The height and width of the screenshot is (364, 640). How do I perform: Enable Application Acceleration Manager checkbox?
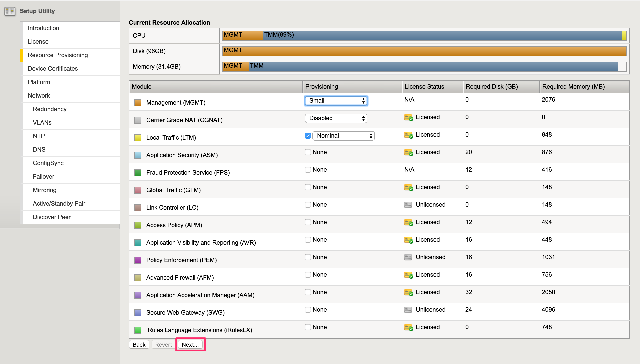[308, 292]
